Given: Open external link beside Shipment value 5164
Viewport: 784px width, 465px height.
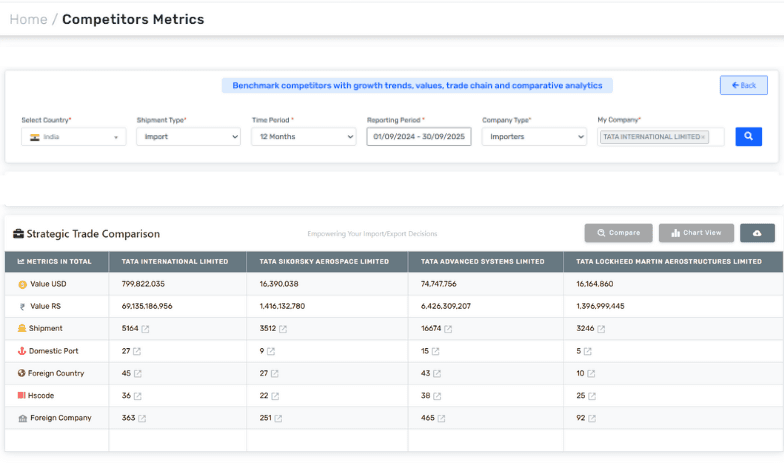Looking at the screenshot, I should (x=145, y=329).
